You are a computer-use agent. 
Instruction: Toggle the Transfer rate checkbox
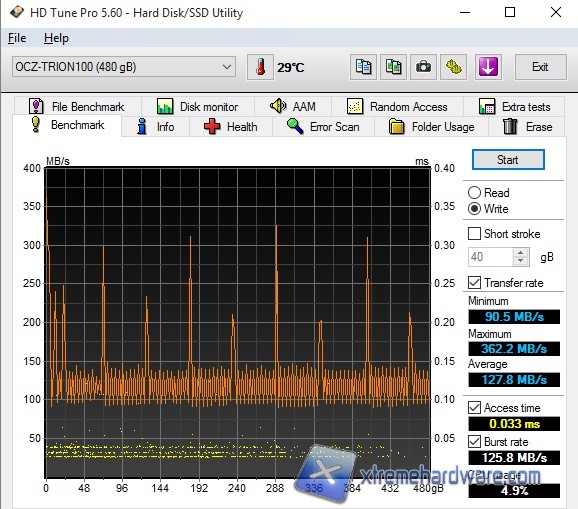click(x=474, y=283)
